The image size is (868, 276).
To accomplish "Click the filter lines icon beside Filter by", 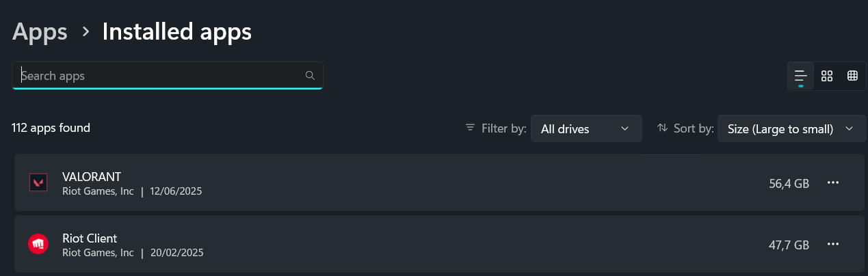I will tap(470, 128).
